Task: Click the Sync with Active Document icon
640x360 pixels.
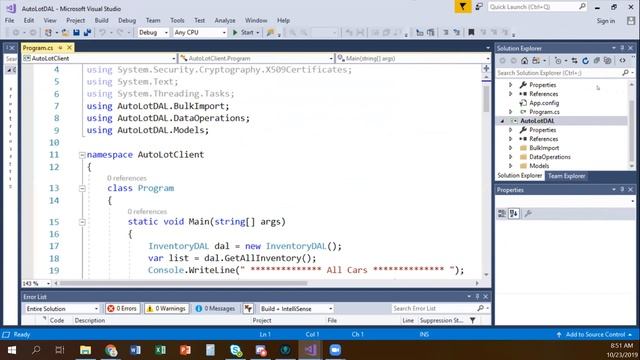Action: coord(574,60)
